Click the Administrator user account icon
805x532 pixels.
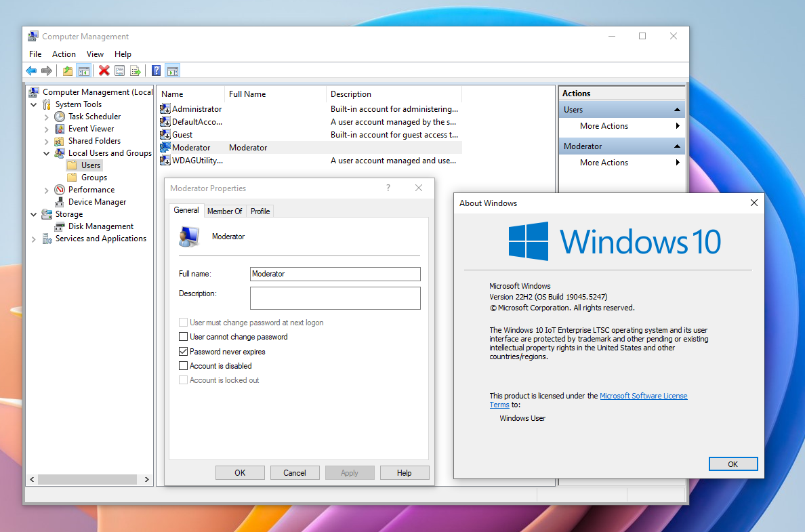[165, 109]
